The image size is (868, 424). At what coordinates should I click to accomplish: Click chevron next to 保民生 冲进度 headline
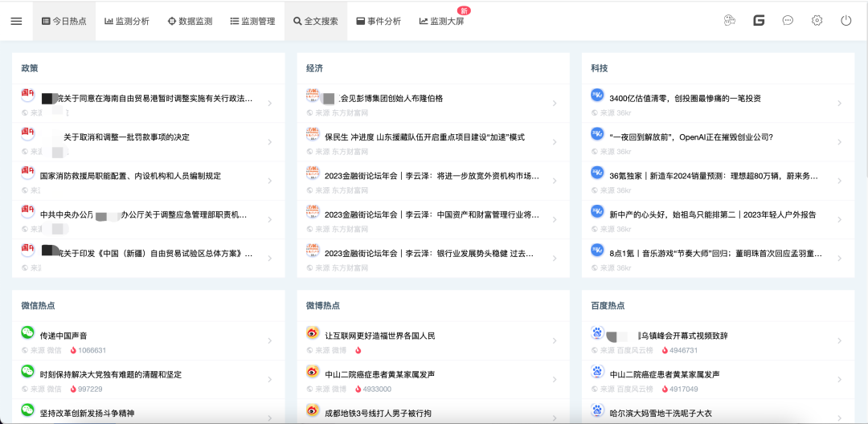(x=554, y=143)
